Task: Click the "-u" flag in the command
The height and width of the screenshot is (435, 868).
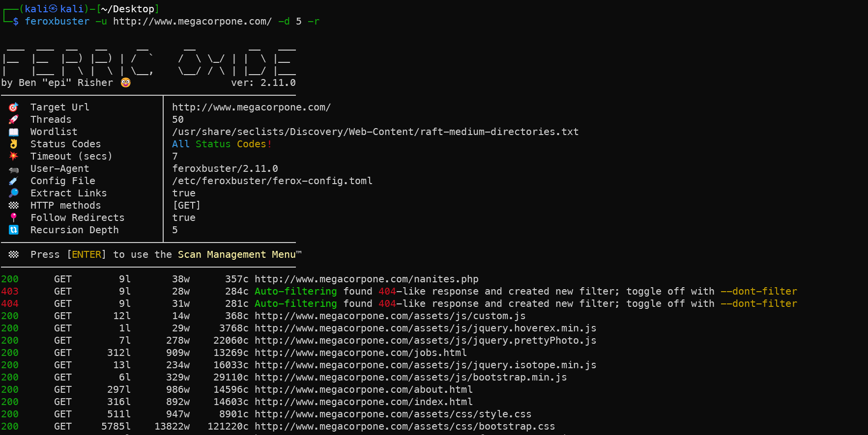Action: coord(101,21)
